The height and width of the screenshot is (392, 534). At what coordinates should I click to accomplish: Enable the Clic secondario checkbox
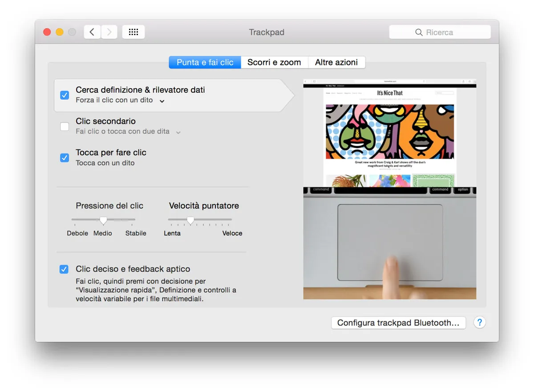[x=65, y=126]
